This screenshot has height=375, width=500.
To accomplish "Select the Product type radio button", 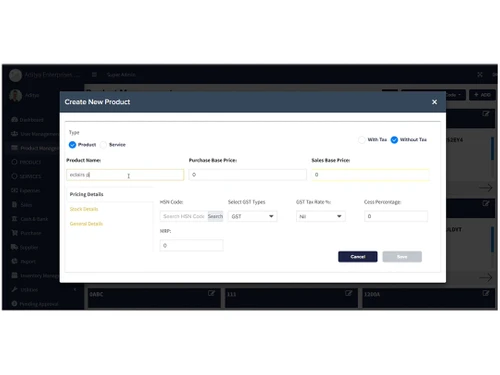I will (72, 145).
